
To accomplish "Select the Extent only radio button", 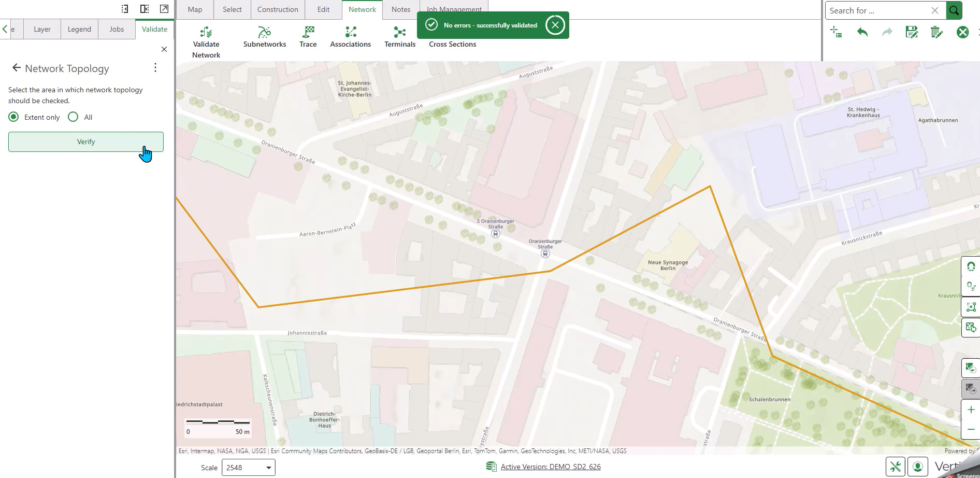I will click(13, 117).
